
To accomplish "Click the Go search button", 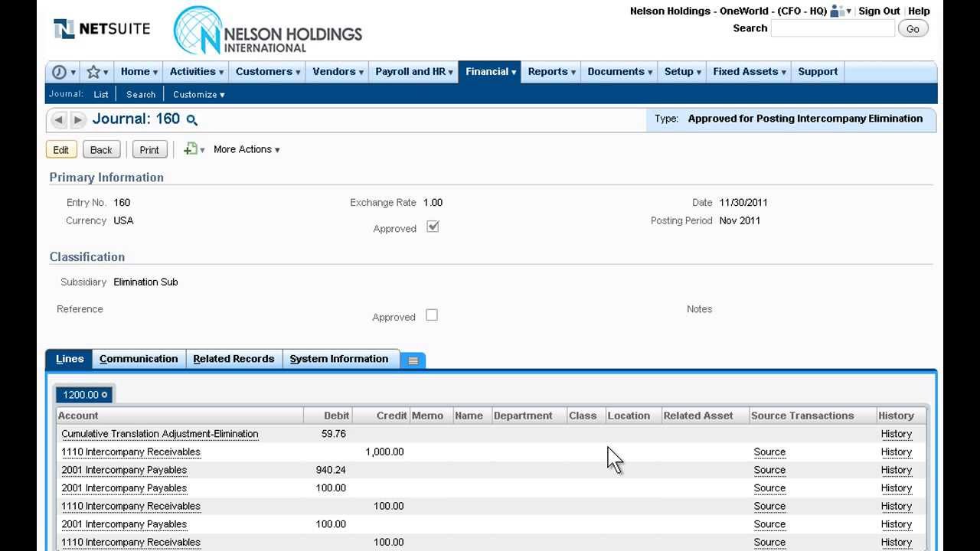I will 913,29.
